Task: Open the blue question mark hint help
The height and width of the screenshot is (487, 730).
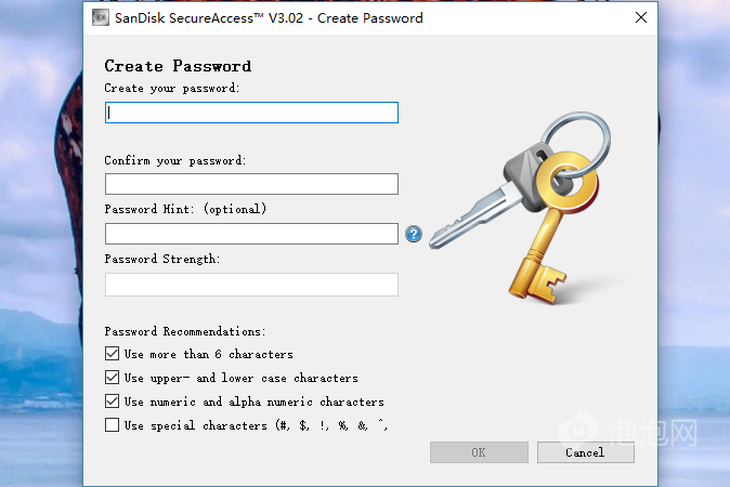Action: coord(413,234)
